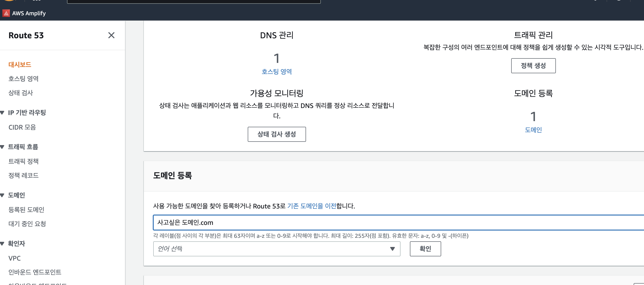Go to 호스팅 영역 in sidebar
This screenshot has height=285, width=644.
click(24, 79)
